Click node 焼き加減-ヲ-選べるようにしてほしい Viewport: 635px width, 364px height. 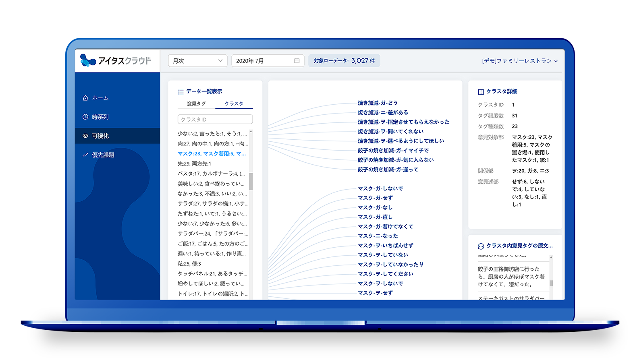(401, 141)
